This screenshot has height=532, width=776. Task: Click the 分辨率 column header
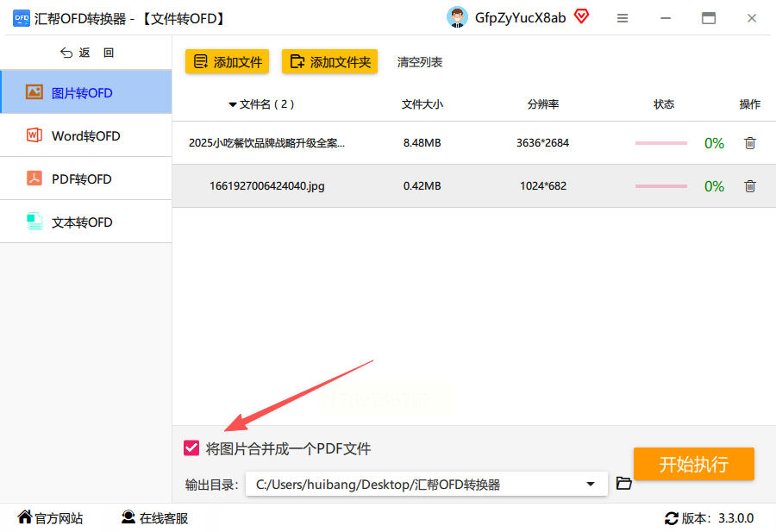pyautogui.click(x=543, y=104)
